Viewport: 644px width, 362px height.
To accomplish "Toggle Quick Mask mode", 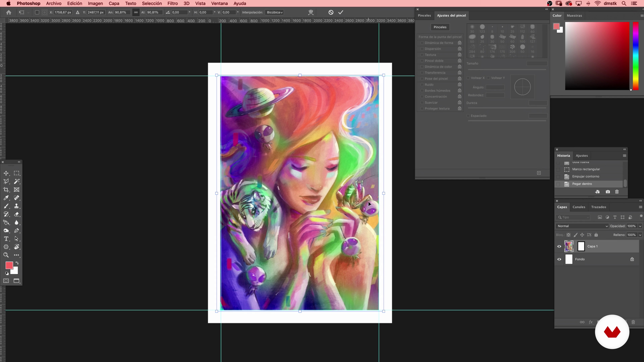I will [6, 281].
